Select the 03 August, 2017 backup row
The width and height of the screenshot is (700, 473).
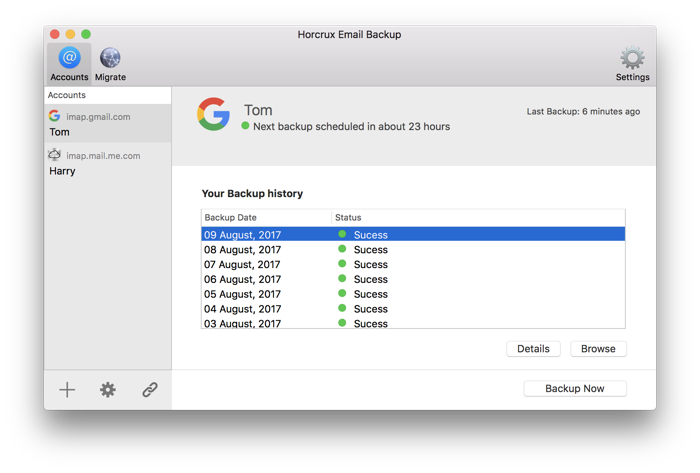pos(413,322)
